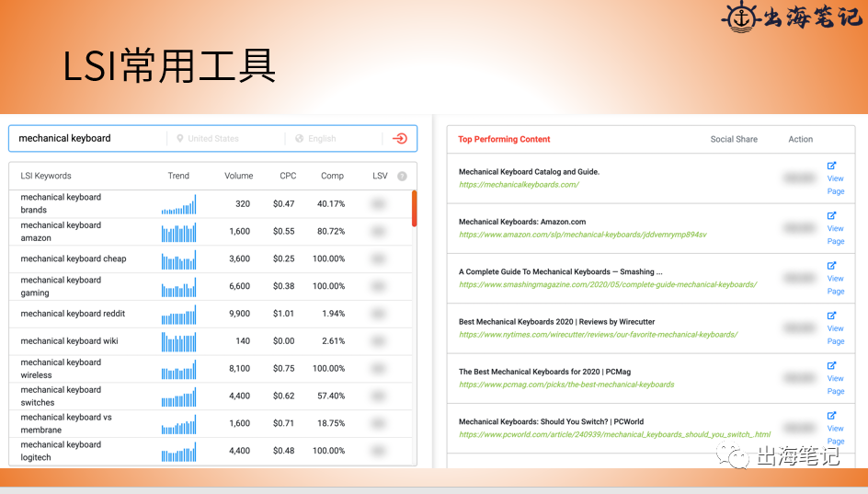Viewport: 868px width, 494px height.
Task: Click blurred social share for Amazon.com result
Action: [799, 228]
